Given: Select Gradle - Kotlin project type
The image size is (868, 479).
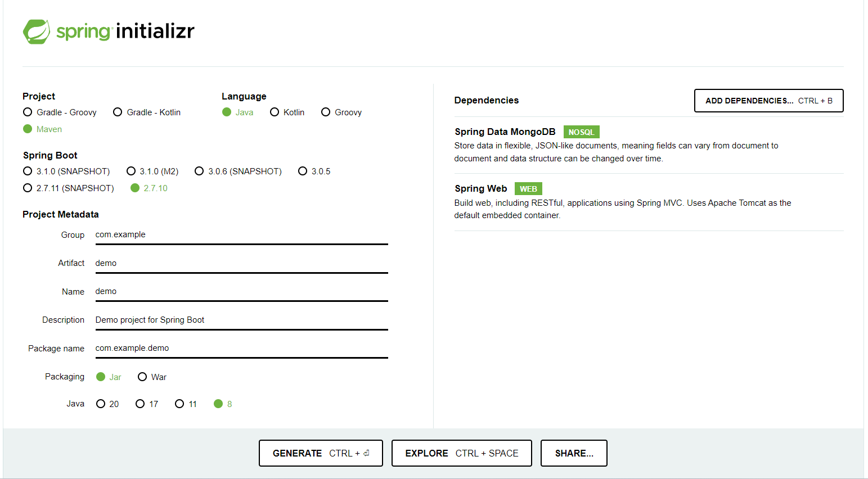Looking at the screenshot, I should [x=117, y=112].
